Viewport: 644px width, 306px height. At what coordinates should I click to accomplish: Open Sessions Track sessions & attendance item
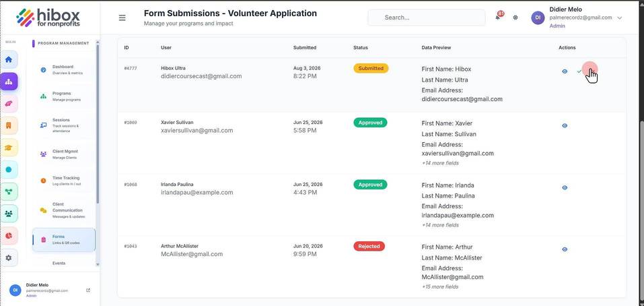pos(63,125)
